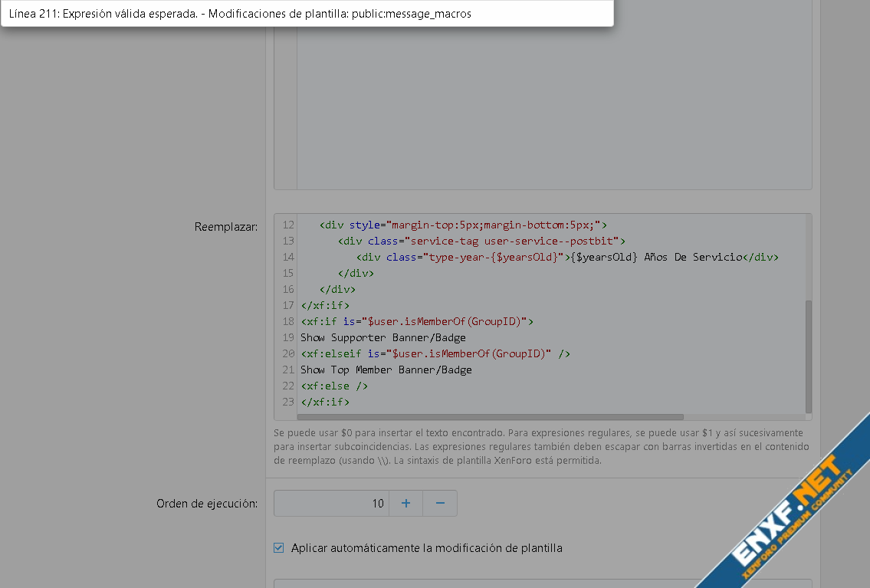Focus the 'Orden de ejecución' number field
The height and width of the screenshot is (588, 870).
pos(331,503)
